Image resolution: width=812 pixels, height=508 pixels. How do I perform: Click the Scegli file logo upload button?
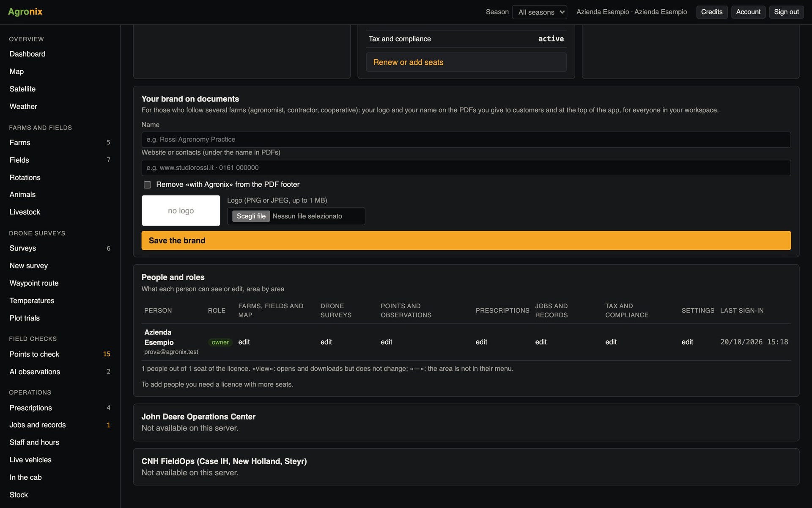[x=251, y=216]
